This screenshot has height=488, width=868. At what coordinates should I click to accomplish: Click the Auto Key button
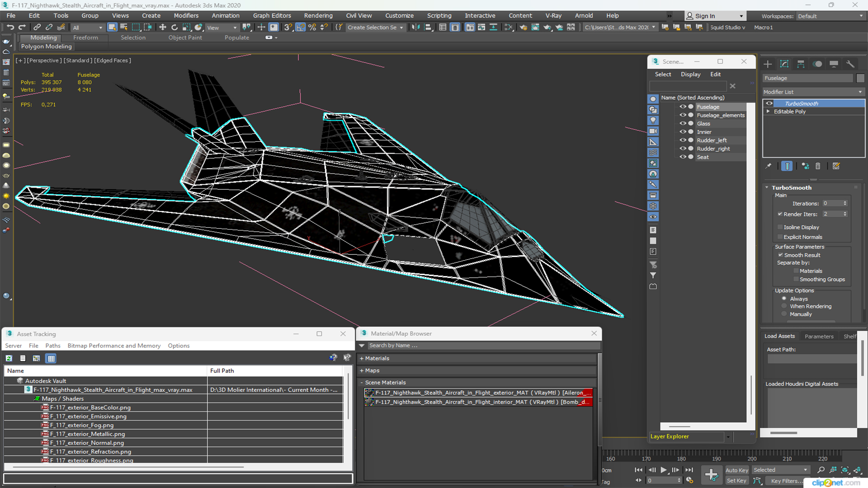[x=737, y=470]
